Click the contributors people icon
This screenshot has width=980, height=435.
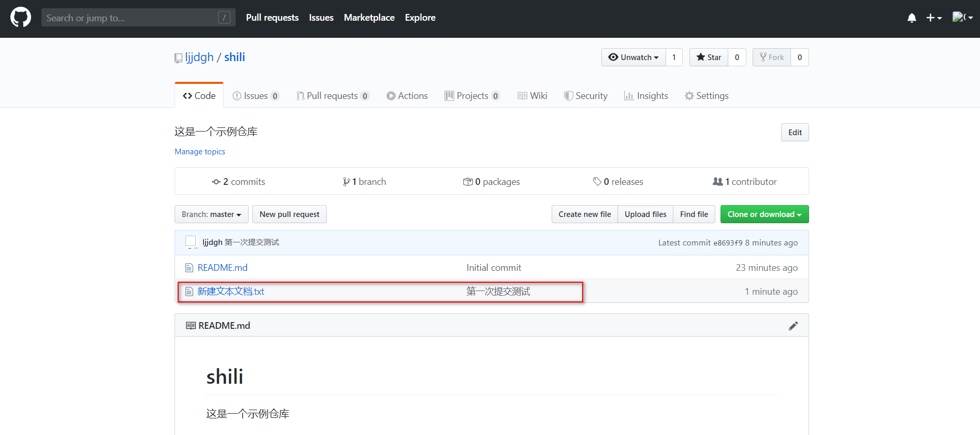click(x=717, y=182)
